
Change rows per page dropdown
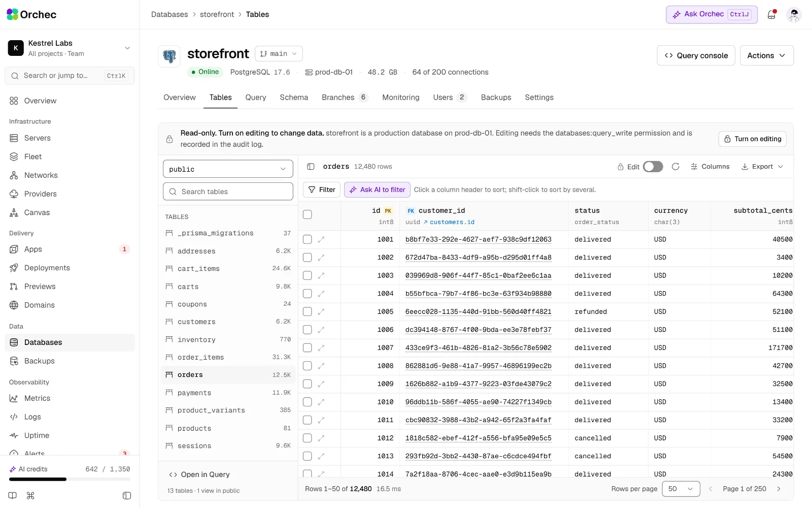tap(681, 489)
